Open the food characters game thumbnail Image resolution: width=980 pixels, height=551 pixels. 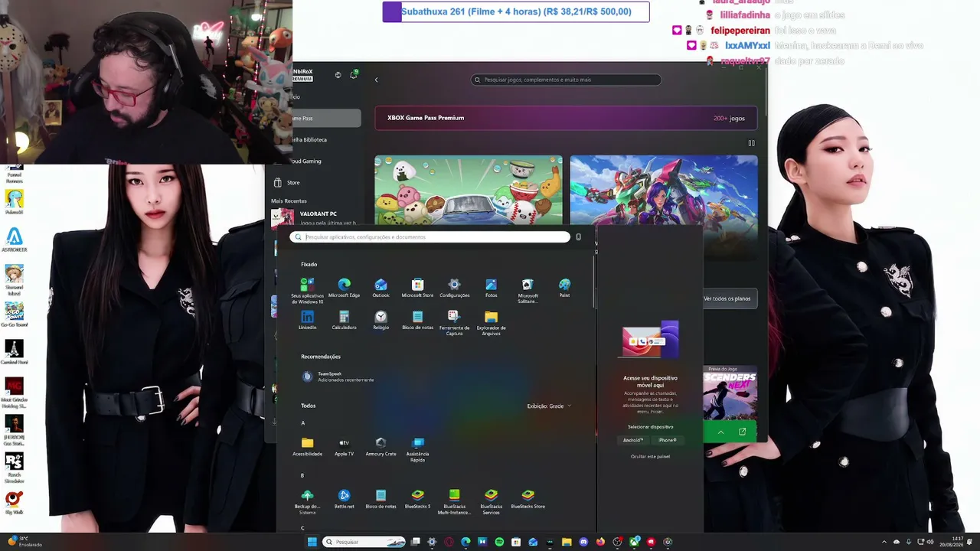pos(469,190)
